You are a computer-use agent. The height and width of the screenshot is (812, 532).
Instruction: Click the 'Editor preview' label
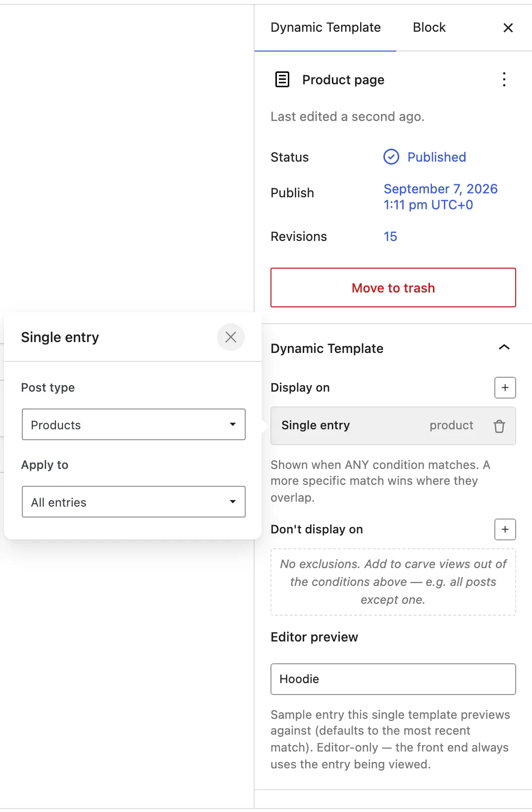314,637
